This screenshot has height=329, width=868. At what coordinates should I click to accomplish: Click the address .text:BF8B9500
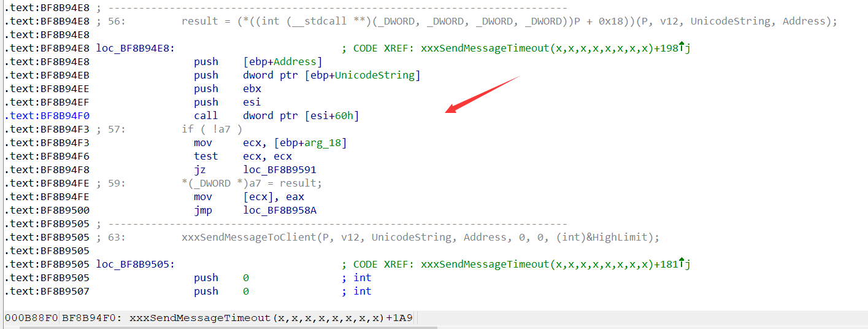click(47, 210)
